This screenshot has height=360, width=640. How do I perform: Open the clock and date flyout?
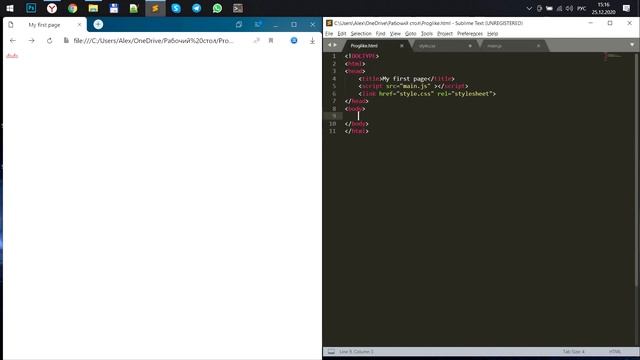(603, 8)
